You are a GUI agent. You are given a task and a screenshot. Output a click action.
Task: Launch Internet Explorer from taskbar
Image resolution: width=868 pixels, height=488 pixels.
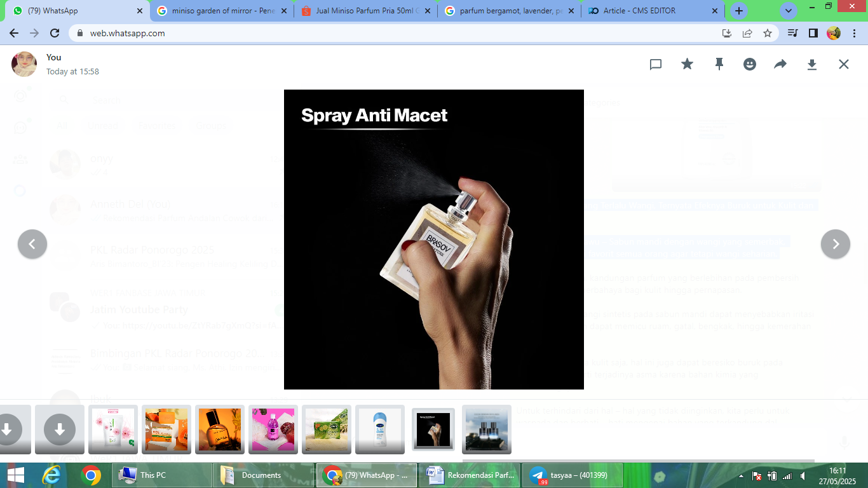click(53, 475)
